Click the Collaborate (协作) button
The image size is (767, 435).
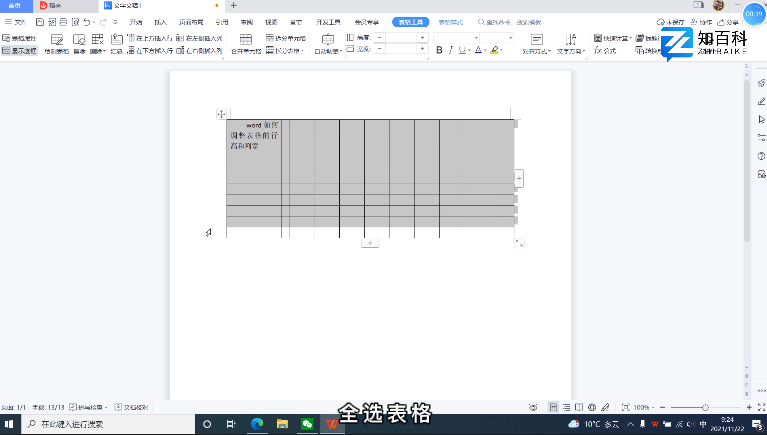click(701, 22)
